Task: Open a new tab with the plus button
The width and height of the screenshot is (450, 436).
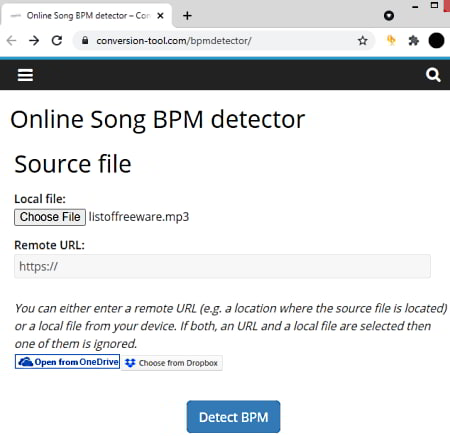Action: click(187, 16)
